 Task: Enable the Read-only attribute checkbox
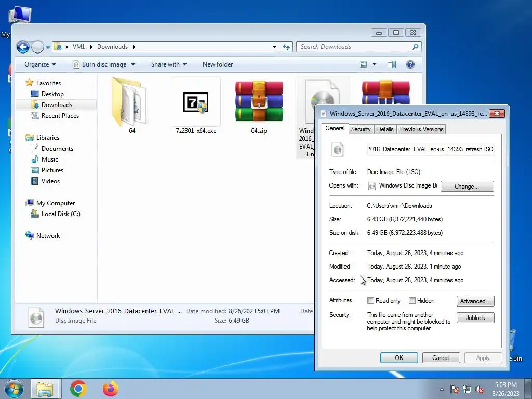pos(370,301)
